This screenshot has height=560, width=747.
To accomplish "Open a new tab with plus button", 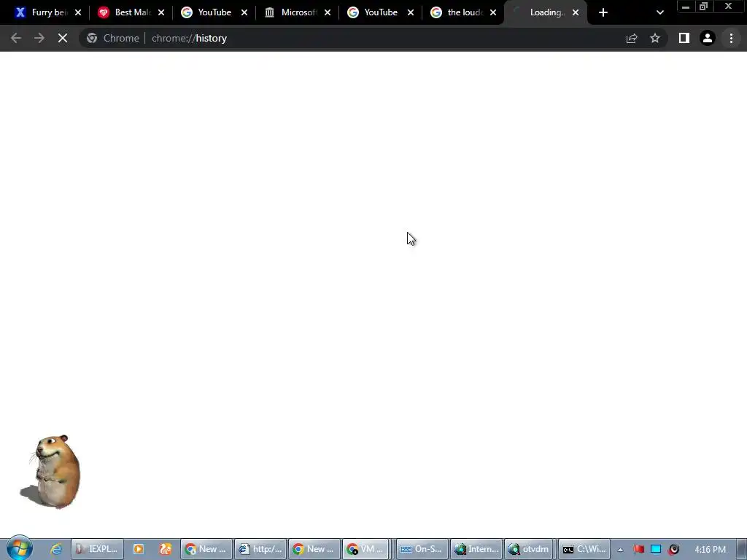I will pyautogui.click(x=603, y=12).
